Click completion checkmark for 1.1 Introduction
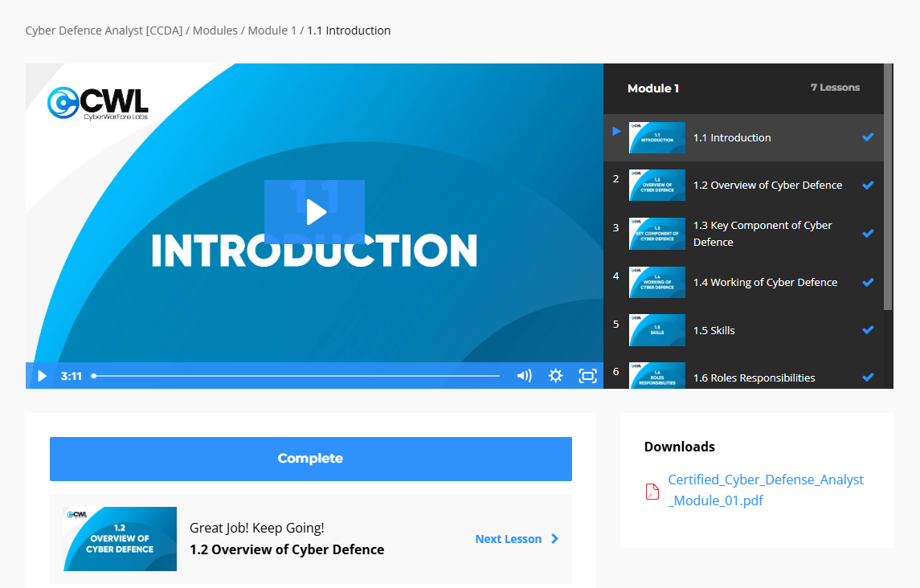Viewport: 920px width, 588px height. click(x=868, y=137)
